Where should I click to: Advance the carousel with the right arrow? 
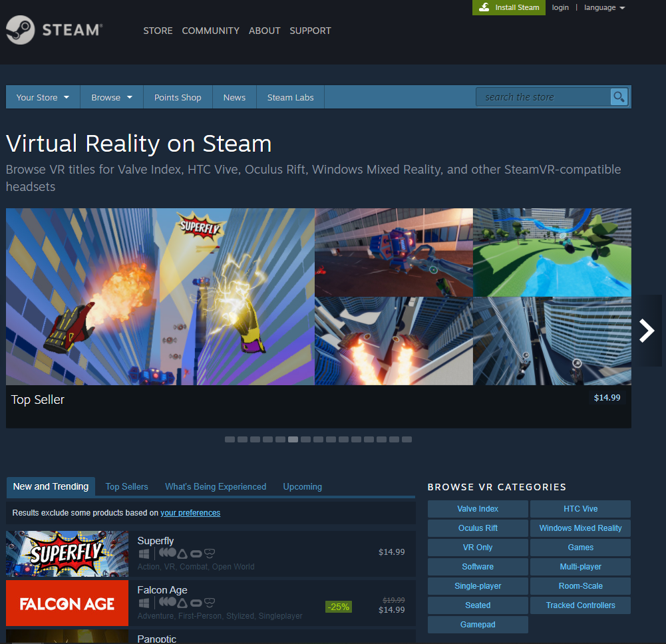click(647, 331)
